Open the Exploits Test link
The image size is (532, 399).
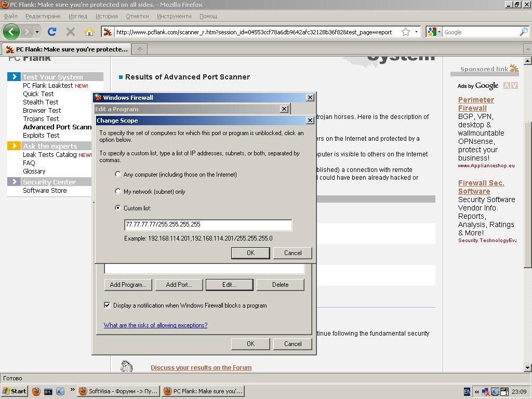pos(41,135)
